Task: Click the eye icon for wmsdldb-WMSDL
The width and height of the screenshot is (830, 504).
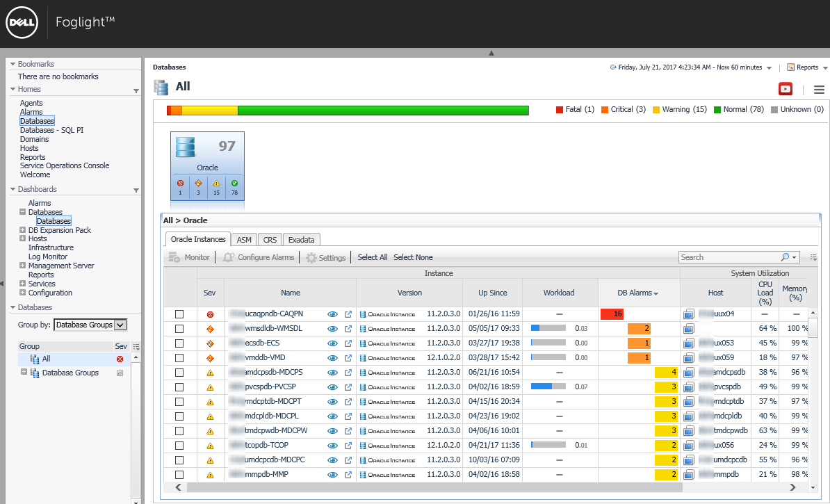Action: [332, 329]
